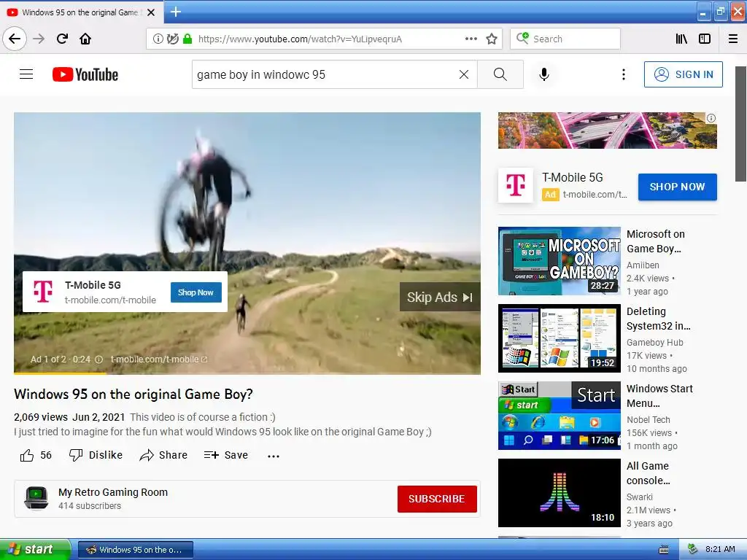Screen dimensions: 747x560
Task: Skip the ad with Skip Ads button
Action: 440,297
